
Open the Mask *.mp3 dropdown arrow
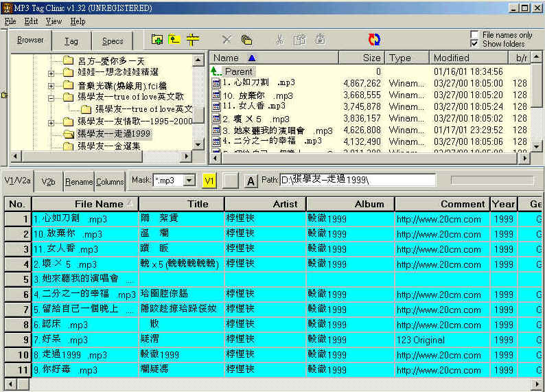(x=189, y=181)
